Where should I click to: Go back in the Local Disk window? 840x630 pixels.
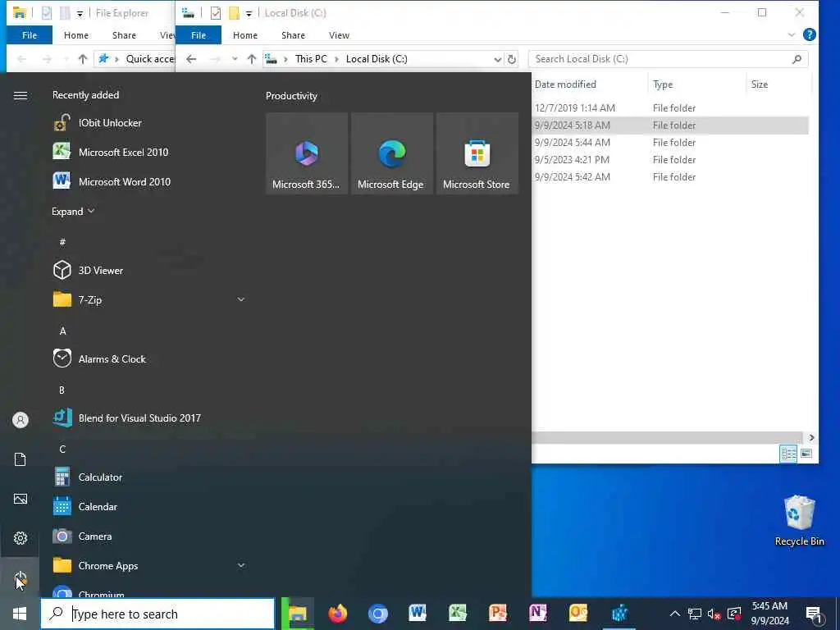coord(191,59)
